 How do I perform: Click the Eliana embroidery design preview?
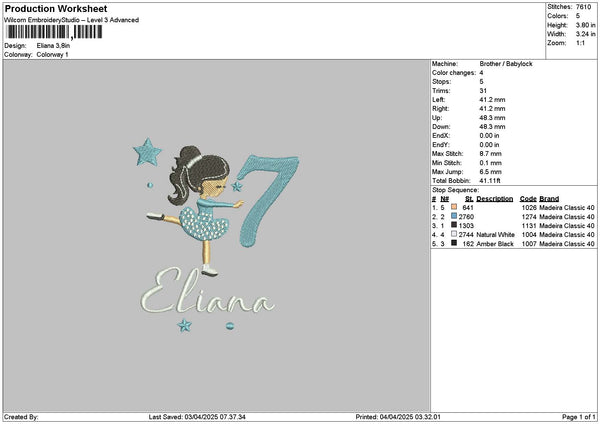pos(216,235)
